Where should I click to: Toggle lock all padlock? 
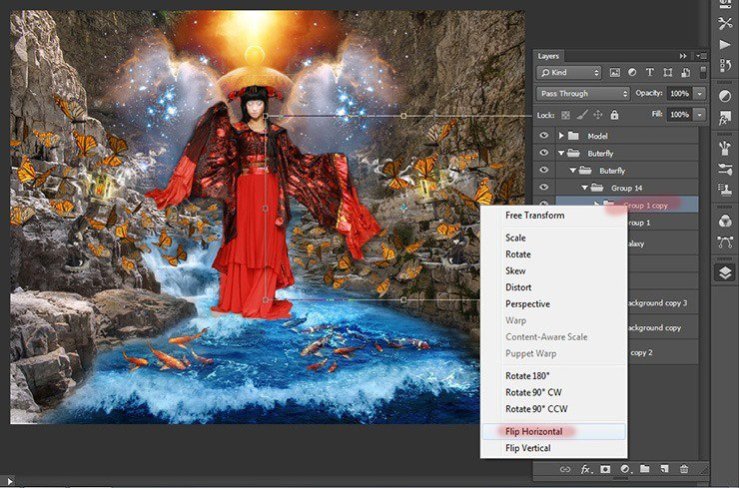614,115
